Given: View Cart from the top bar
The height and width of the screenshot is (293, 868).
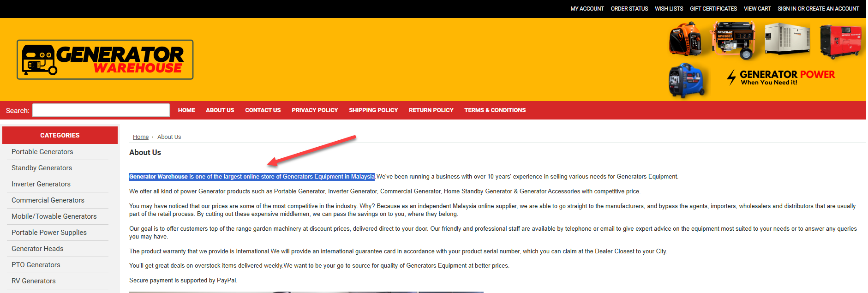Looking at the screenshot, I should [757, 9].
